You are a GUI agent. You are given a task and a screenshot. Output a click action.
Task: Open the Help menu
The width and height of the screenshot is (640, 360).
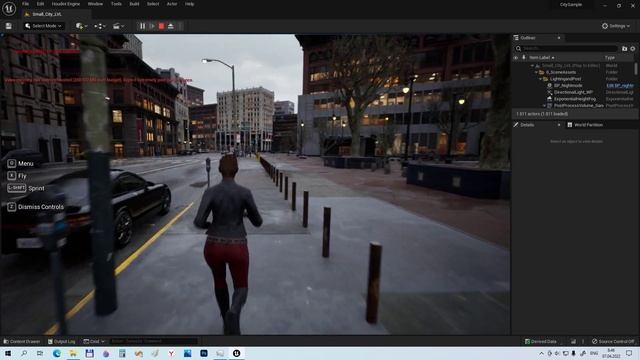[189, 4]
